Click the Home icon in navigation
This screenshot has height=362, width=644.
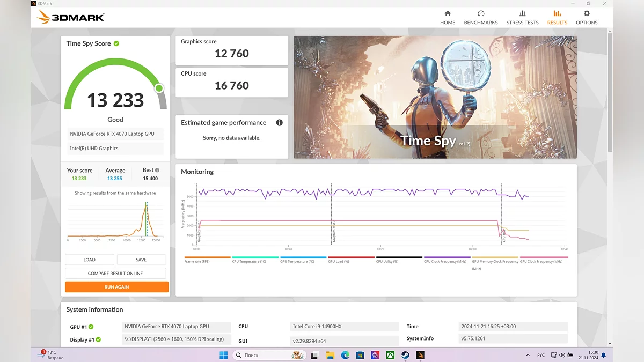pyautogui.click(x=447, y=13)
